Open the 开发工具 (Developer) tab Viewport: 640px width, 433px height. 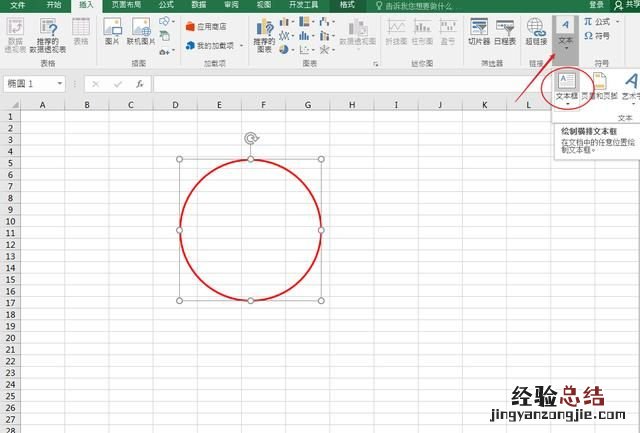(x=304, y=5)
